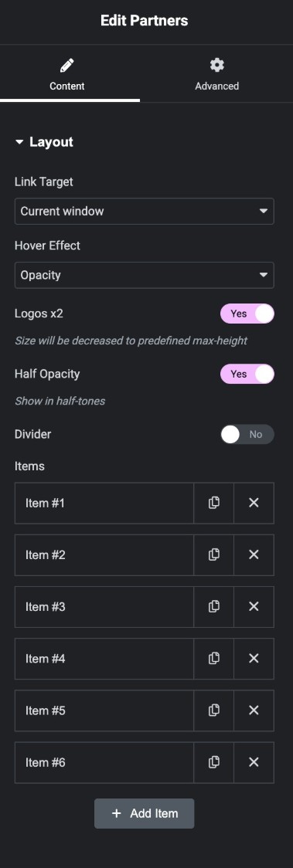
Task: Open the Link Target dropdown
Action: [x=144, y=211]
